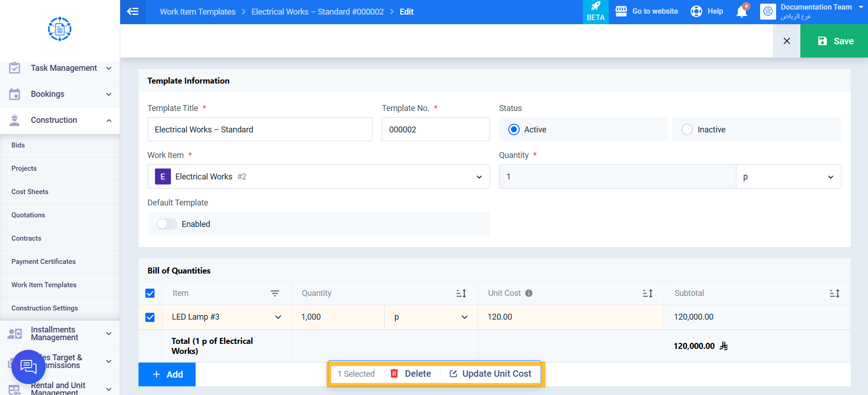Click the Unit Cost info icon
This screenshot has height=395, width=868.
pyautogui.click(x=529, y=293)
